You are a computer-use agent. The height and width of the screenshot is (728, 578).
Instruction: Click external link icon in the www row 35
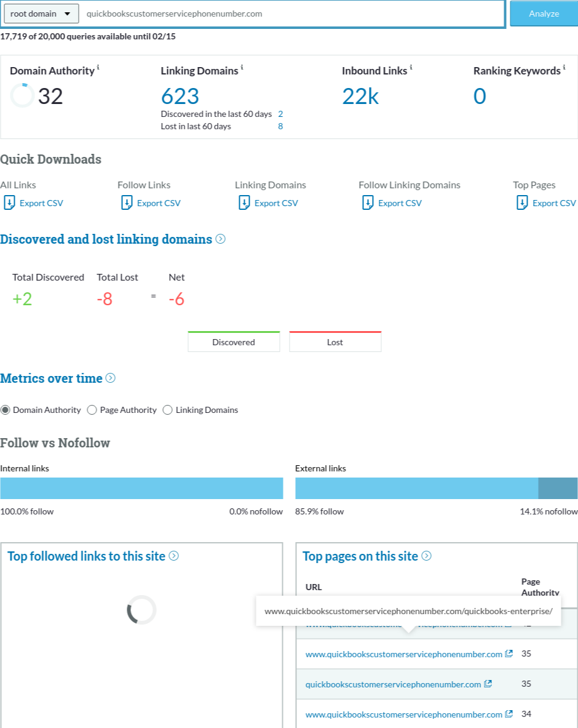tap(509, 654)
